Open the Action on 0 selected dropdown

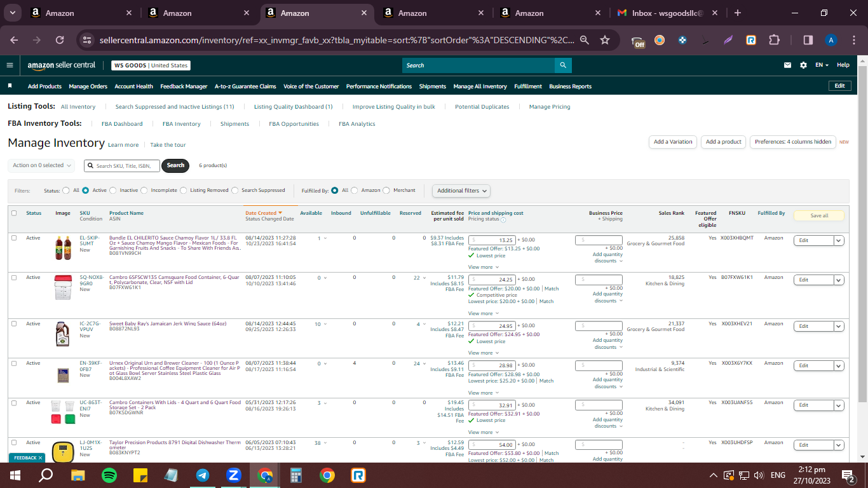tap(42, 165)
